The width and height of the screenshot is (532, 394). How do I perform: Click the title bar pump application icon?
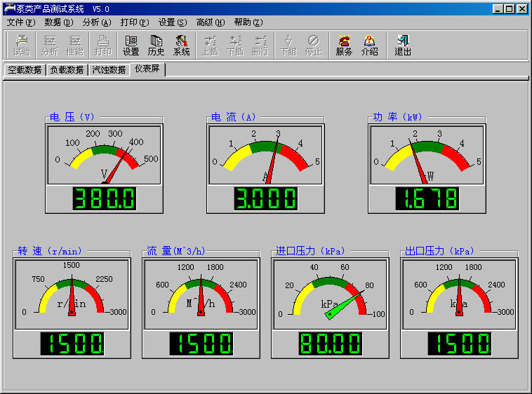[x=10, y=8]
